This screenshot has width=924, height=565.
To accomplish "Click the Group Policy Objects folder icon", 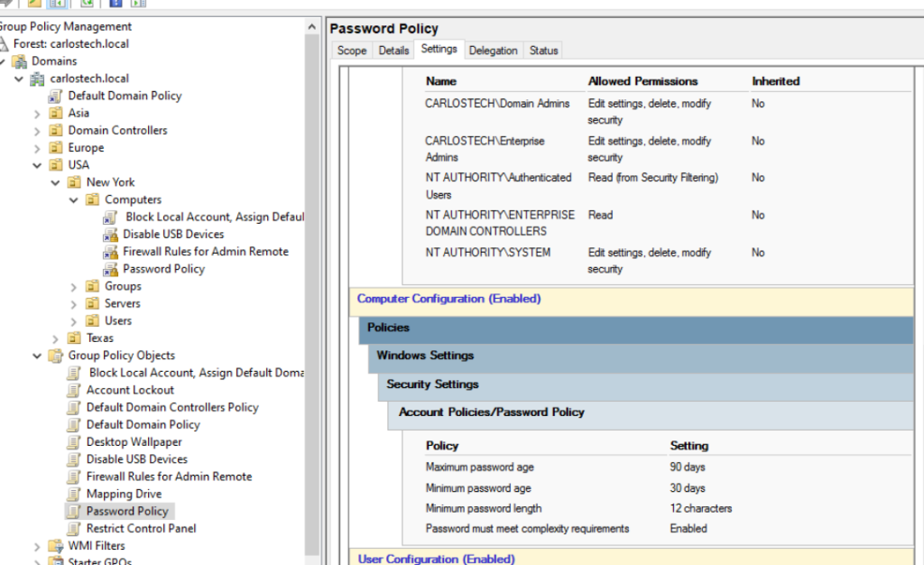I will coord(56,356).
